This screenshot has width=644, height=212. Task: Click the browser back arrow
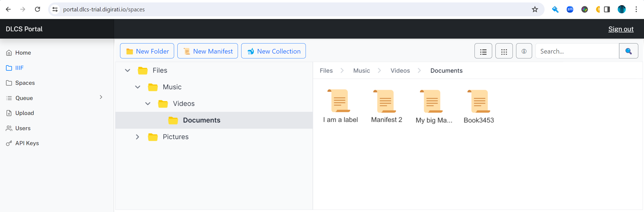[8, 9]
